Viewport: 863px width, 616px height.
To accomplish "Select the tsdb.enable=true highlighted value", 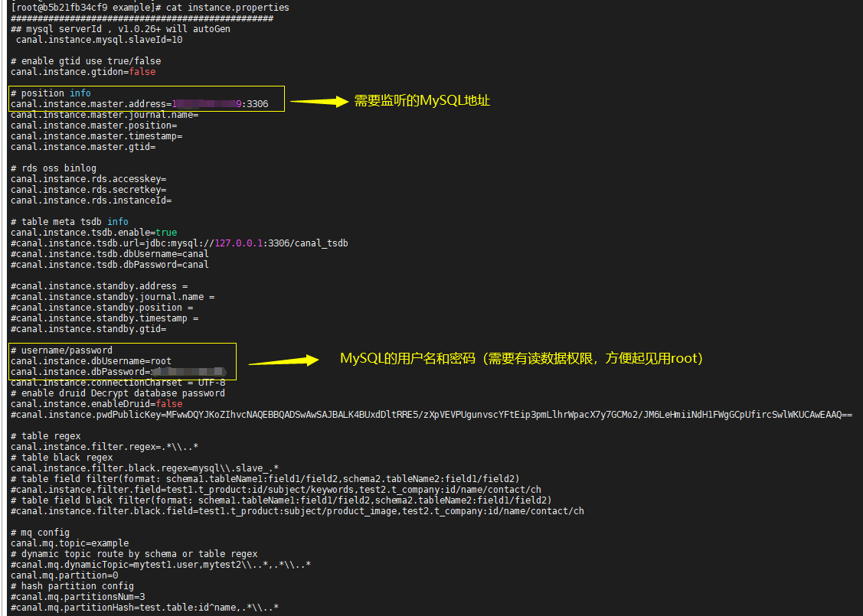I will (x=167, y=232).
